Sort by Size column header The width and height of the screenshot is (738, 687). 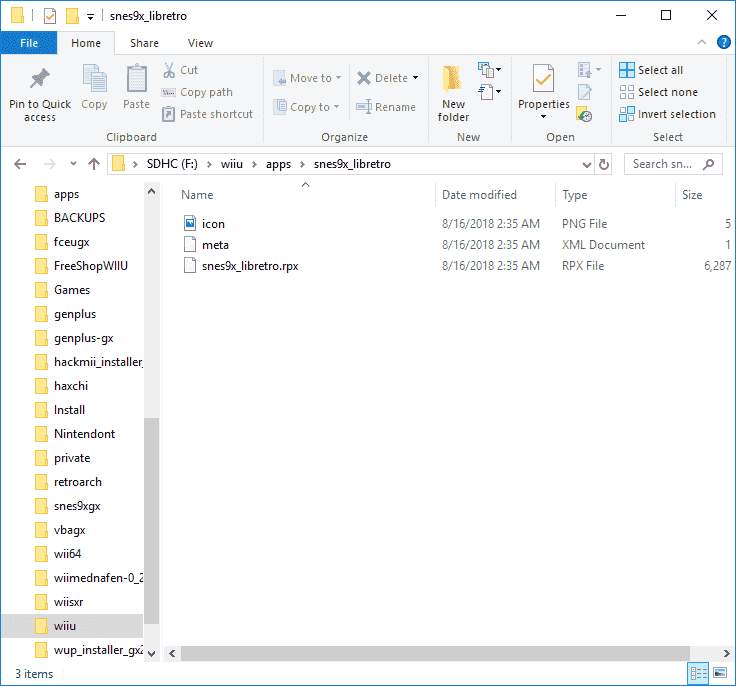tap(692, 195)
